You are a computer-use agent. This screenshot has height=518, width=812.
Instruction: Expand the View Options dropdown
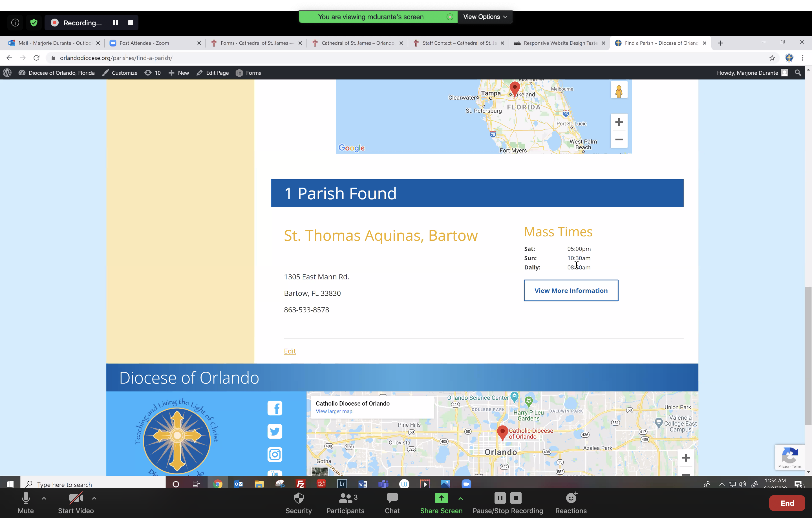tap(485, 17)
